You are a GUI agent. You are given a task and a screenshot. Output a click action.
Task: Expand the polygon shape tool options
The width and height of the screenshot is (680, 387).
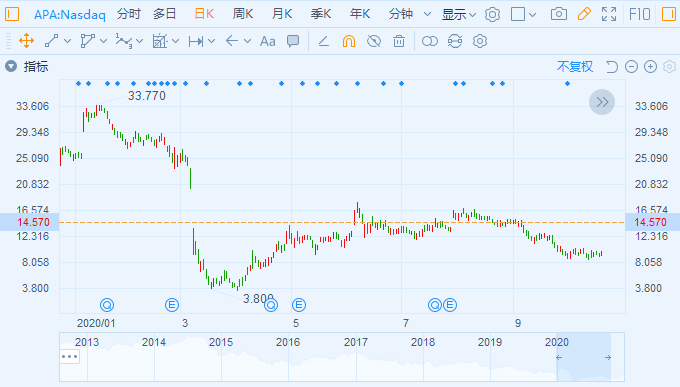pyautogui.click(x=103, y=41)
